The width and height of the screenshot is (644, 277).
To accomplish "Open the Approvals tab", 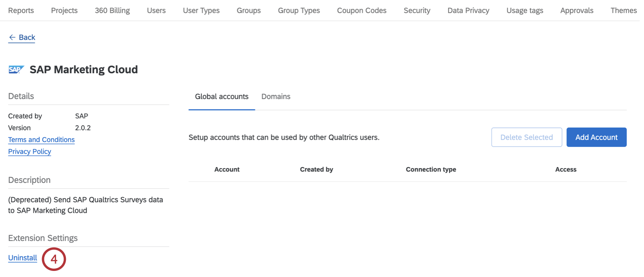I will [x=577, y=11].
